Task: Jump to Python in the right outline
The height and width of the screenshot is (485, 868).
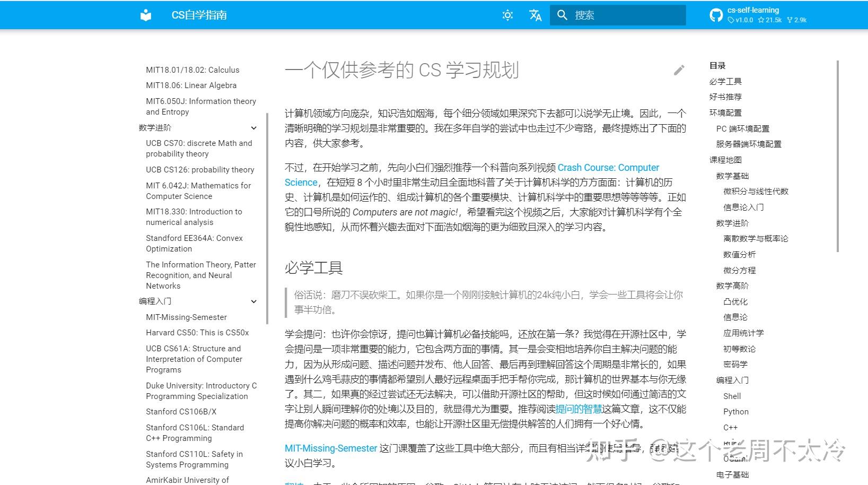Action: (x=736, y=411)
